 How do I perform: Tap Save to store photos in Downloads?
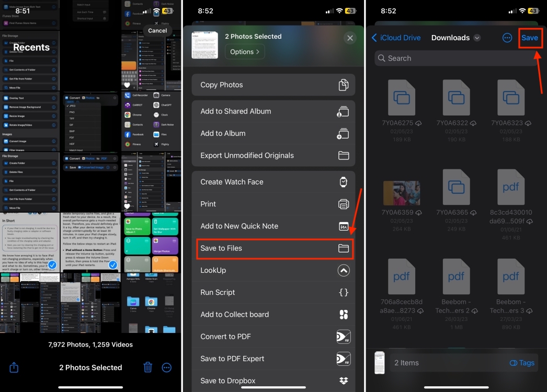[x=530, y=38]
